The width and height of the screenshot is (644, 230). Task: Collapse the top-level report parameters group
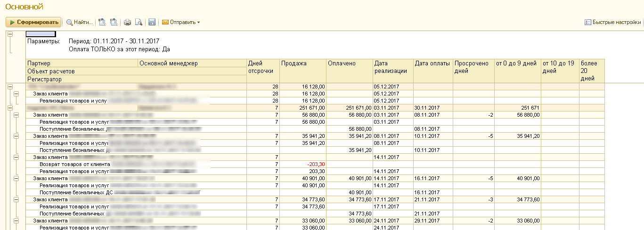coord(9,34)
